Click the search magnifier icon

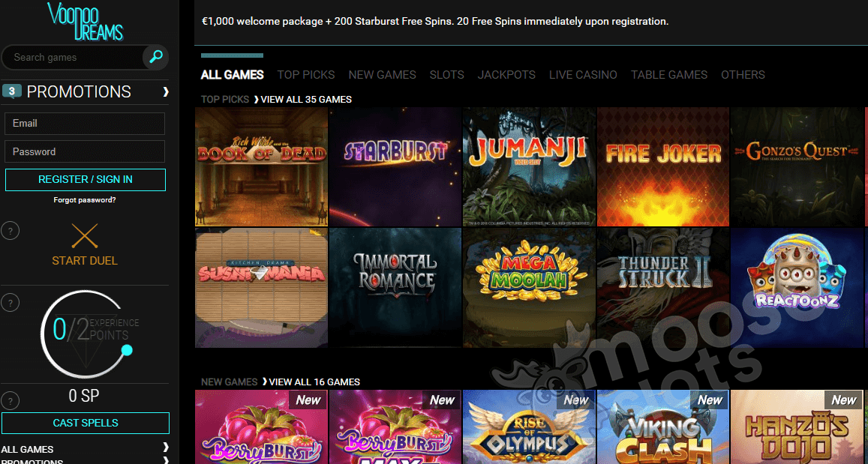(x=155, y=57)
